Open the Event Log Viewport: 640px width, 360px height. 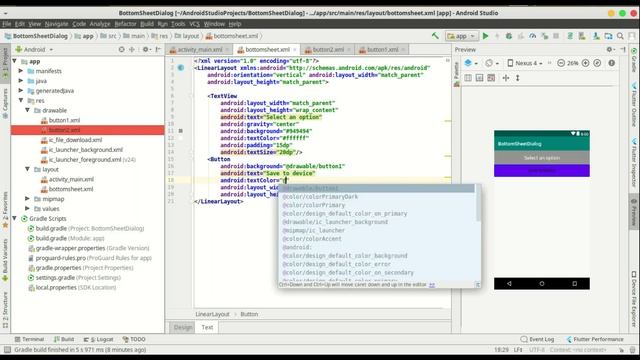point(538,339)
